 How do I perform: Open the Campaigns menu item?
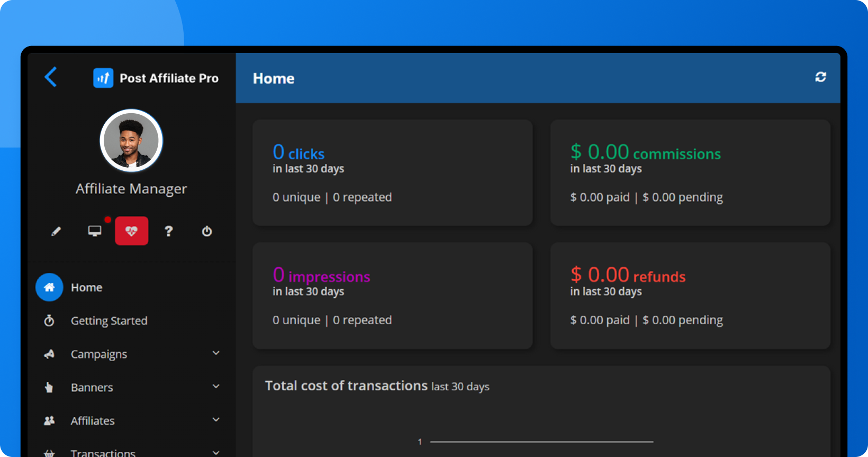(x=99, y=354)
